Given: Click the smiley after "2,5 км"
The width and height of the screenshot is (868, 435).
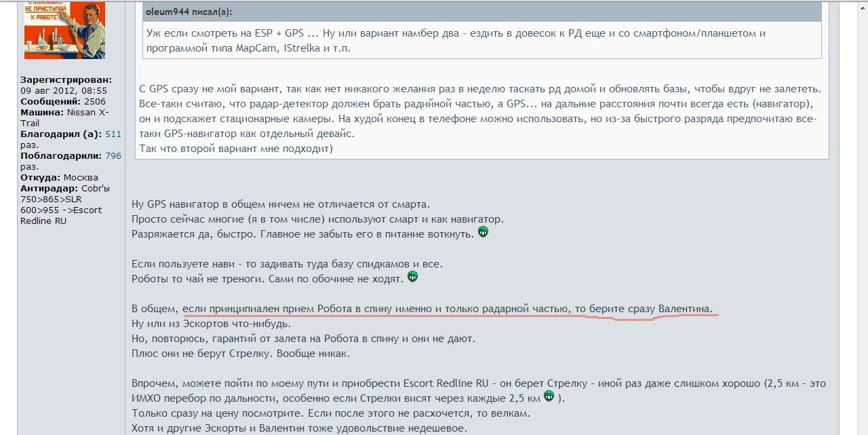Looking at the screenshot, I should (549, 396).
